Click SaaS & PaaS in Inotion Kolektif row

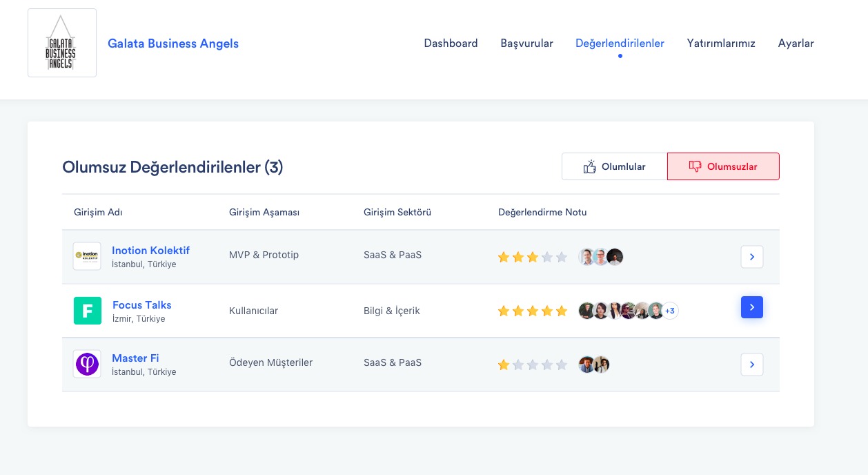(x=393, y=255)
